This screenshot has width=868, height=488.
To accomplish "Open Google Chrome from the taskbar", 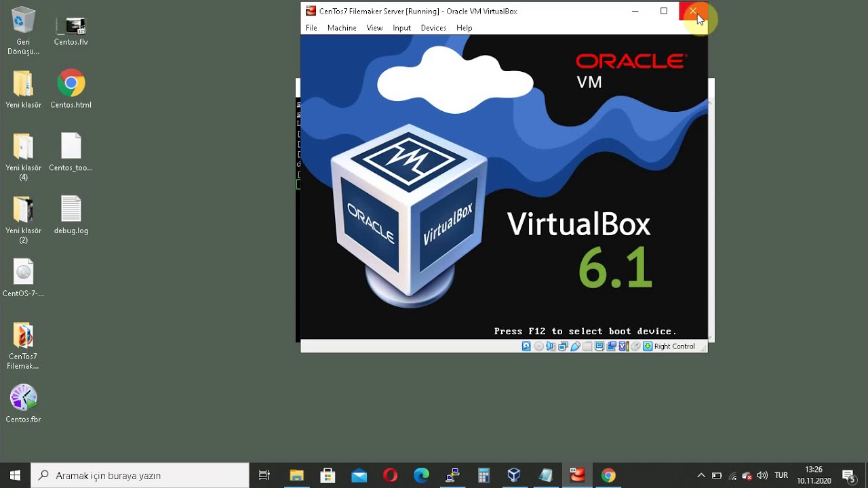I will (x=608, y=475).
